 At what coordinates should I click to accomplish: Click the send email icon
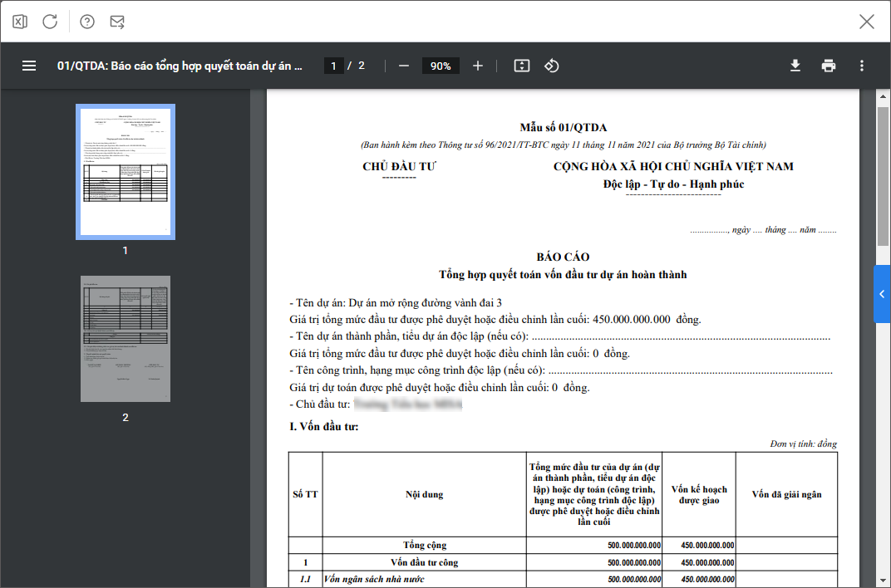coord(117,22)
